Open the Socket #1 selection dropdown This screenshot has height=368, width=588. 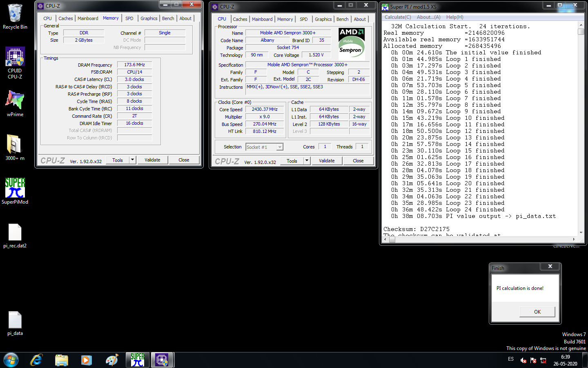[x=264, y=147]
